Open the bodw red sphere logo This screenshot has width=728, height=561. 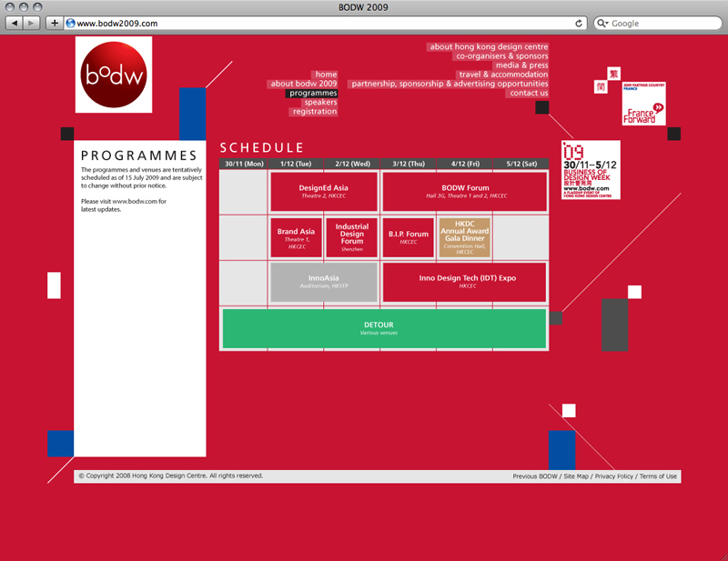tap(114, 75)
